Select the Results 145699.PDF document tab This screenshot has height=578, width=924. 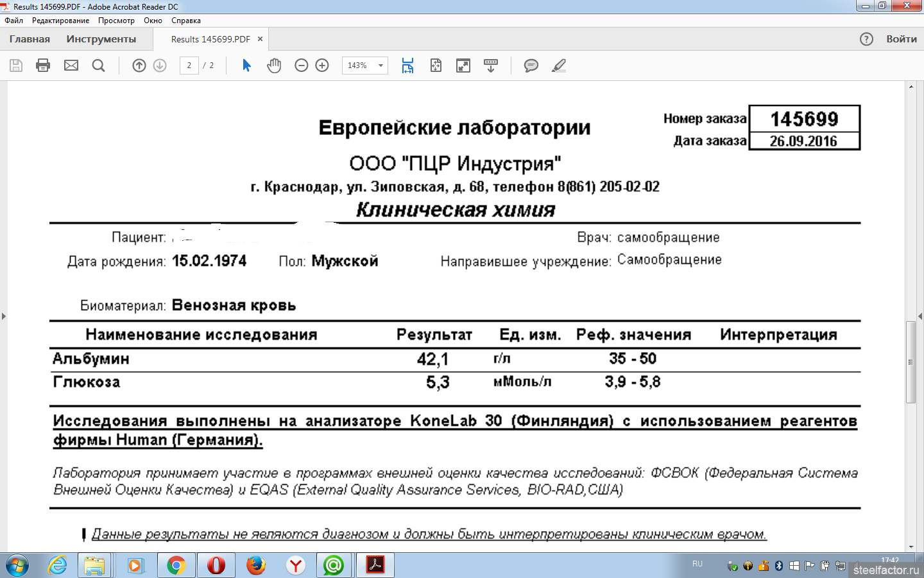[210, 39]
